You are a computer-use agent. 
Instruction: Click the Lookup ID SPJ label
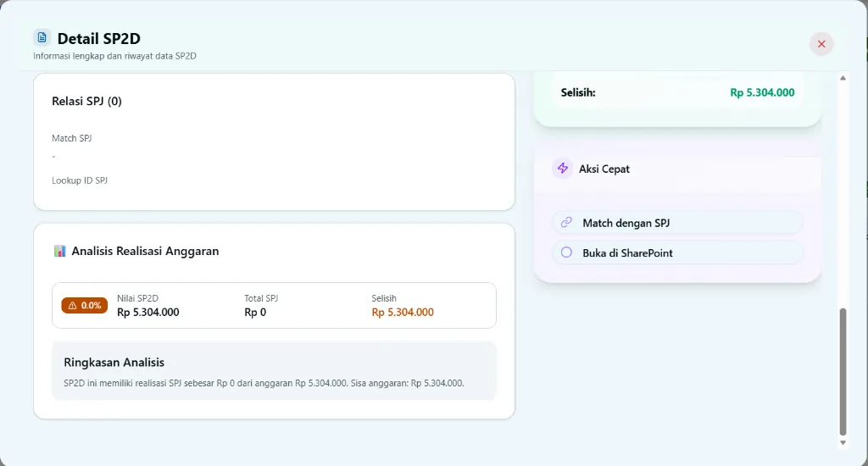(x=80, y=180)
